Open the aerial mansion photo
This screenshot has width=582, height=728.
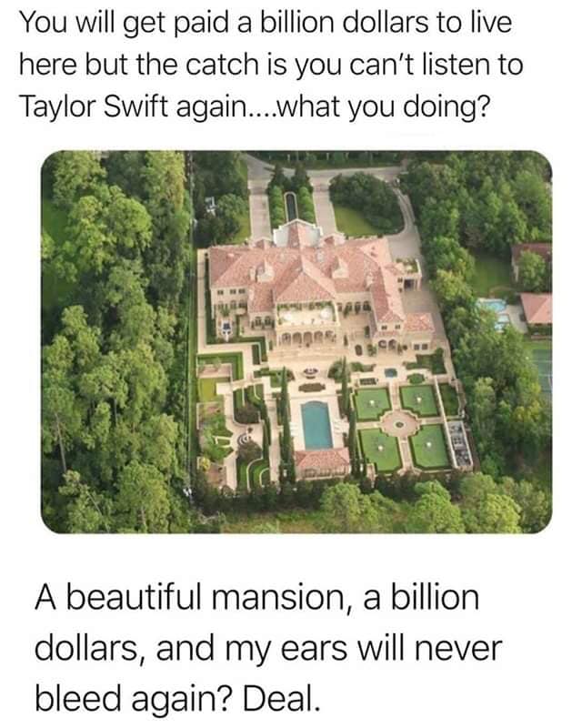coord(296,341)
